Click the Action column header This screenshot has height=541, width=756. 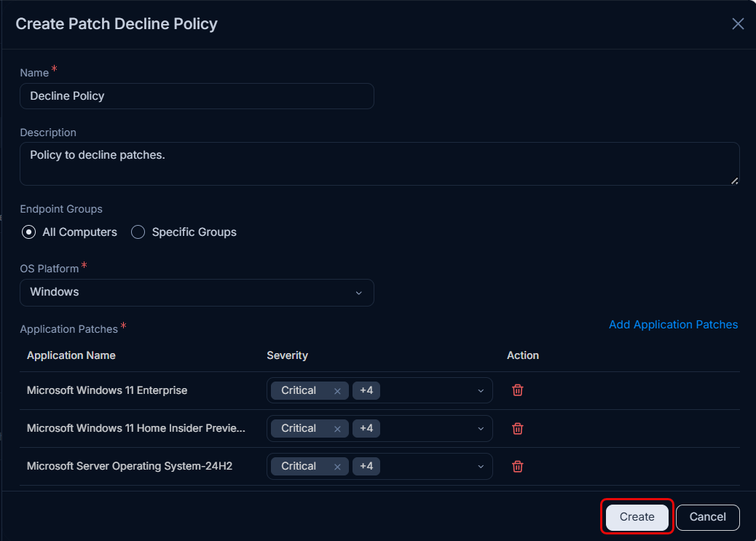pyautogui.click(x=523, y=355)
